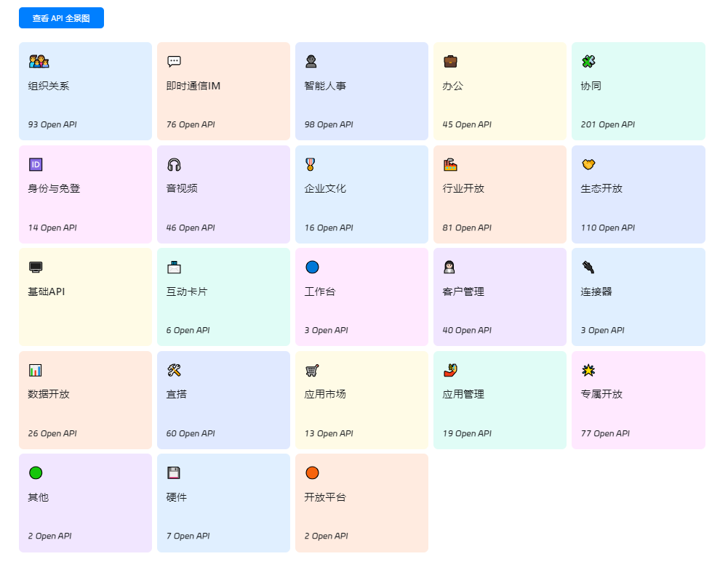This screenshot has height=567, width=728.
Task: Click the 数据开放 bar chart icon
Action: tap(36, 370)
